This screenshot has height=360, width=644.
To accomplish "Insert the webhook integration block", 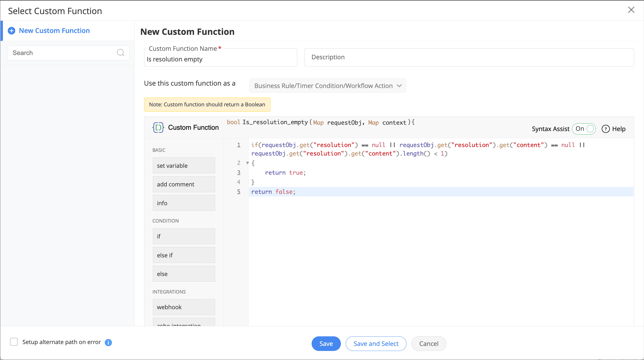I will coord(184,307).
